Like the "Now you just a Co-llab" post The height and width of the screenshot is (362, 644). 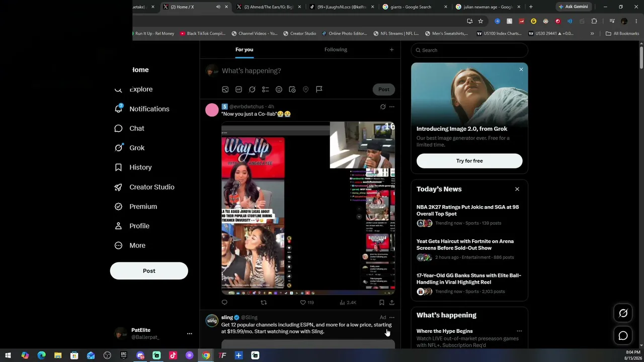click(307, 303)
